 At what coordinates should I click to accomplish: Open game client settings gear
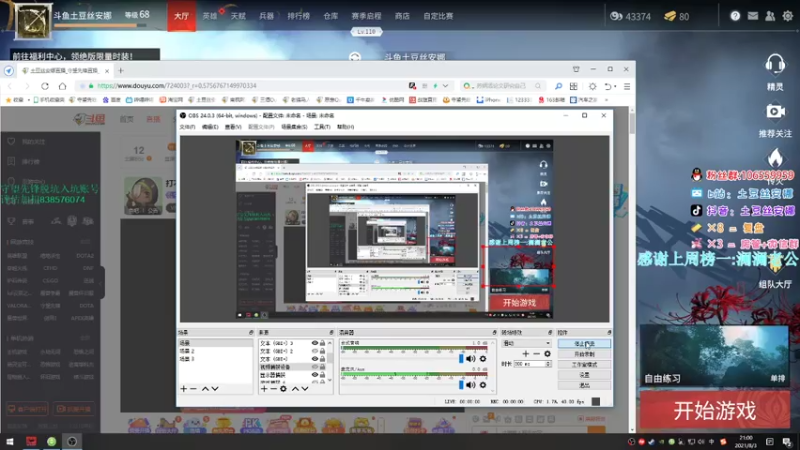click(x=788, y=16)
